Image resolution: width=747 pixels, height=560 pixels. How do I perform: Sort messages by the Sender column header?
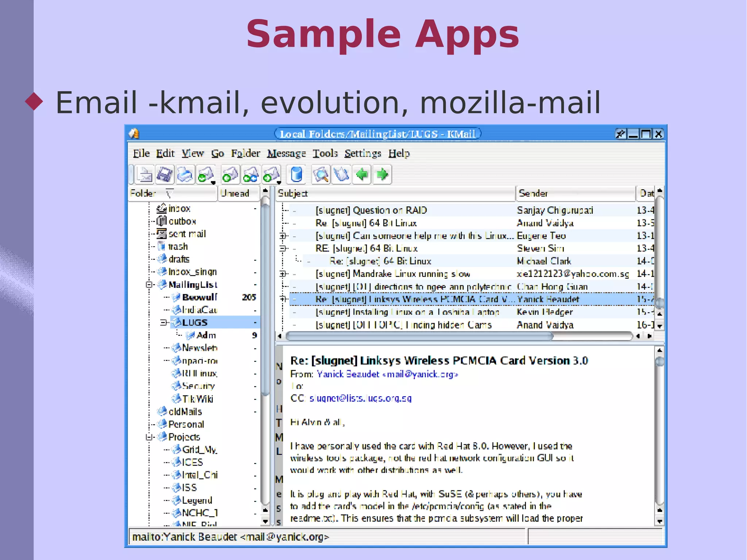point(576,193)
